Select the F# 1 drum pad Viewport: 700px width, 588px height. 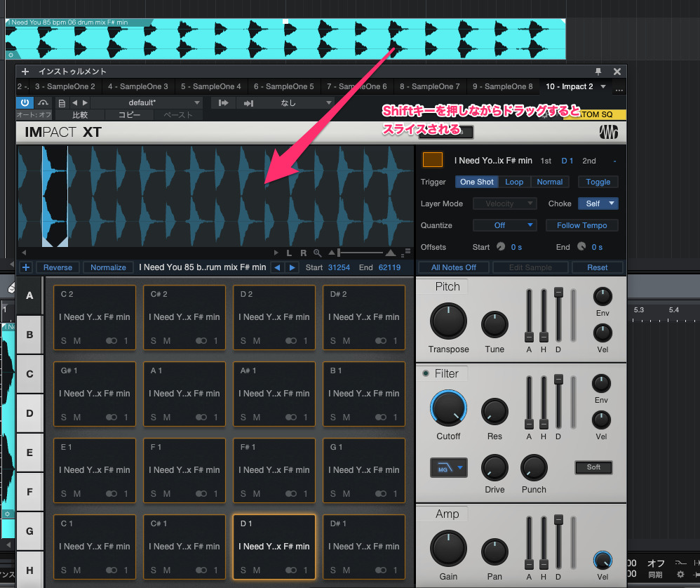tap(274, 467)
